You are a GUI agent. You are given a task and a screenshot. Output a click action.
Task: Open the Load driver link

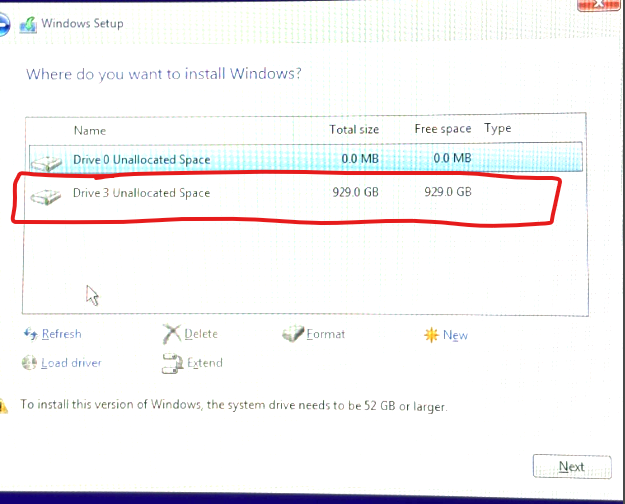[x=71, y=363]
